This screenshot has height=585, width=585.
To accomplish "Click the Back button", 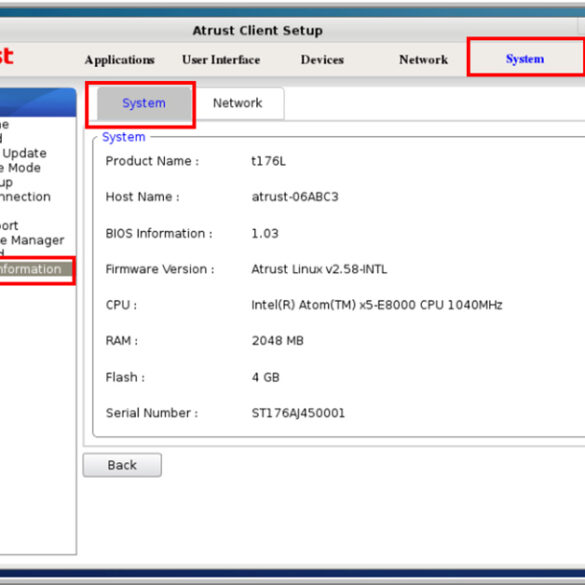I will (122, 465).
